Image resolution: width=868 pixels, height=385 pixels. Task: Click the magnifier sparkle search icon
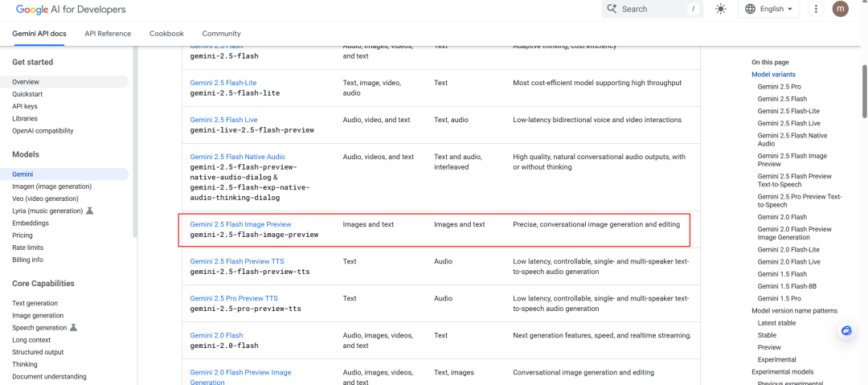click(x=612, y=9)
